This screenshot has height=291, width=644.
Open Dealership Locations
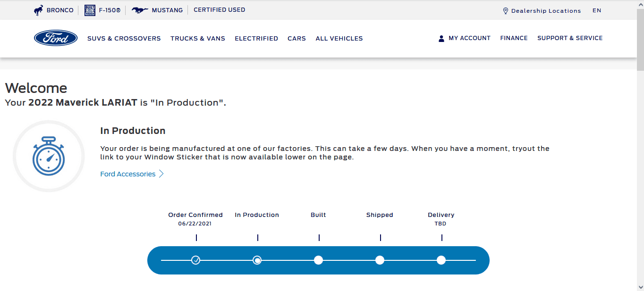[546, 11]
